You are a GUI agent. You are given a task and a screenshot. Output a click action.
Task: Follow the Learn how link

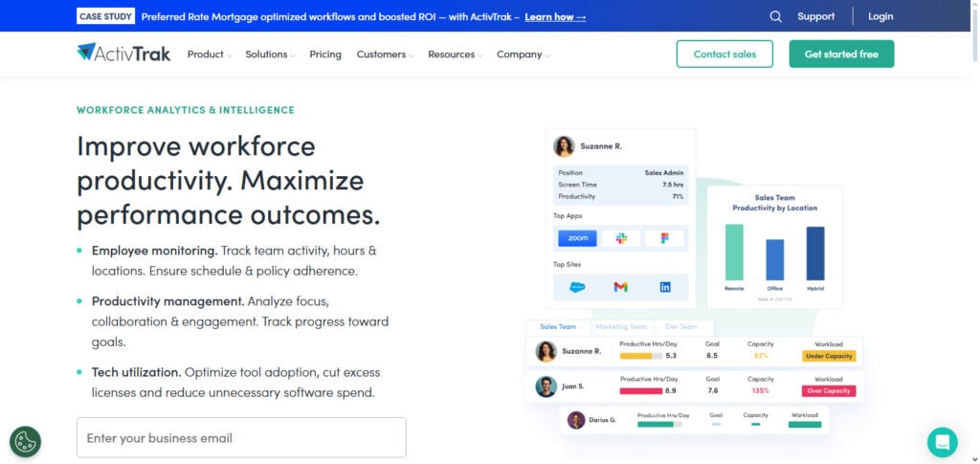[x=555, y=17]
